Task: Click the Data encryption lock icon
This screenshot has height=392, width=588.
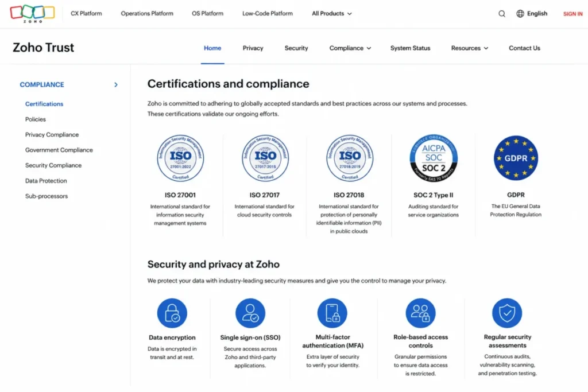Action: pos(172,313)
